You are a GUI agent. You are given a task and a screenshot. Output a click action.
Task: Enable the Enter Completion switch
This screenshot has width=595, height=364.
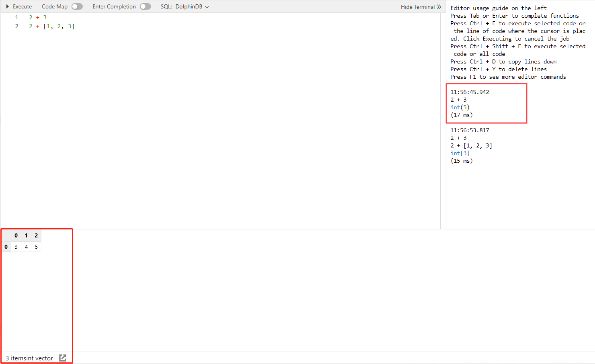point(145,6)
